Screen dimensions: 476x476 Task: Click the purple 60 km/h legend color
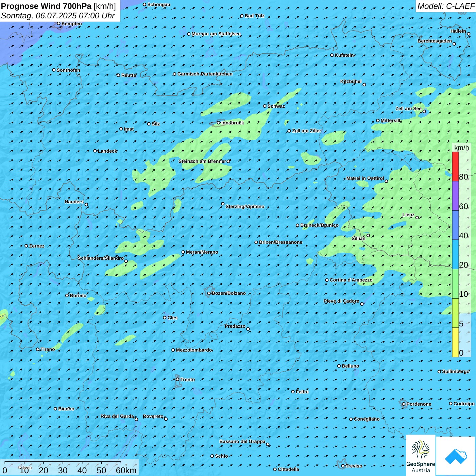pos(455,196)
